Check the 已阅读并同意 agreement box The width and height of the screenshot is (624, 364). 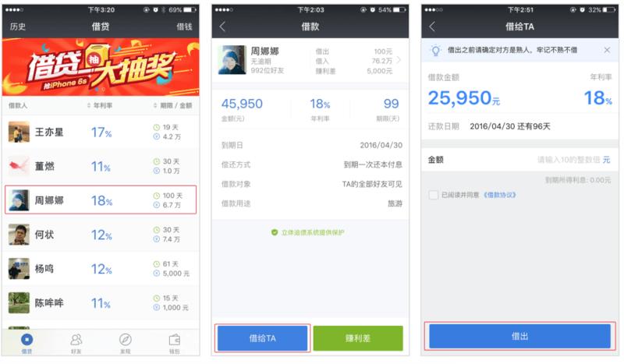[x=433, y=195]
